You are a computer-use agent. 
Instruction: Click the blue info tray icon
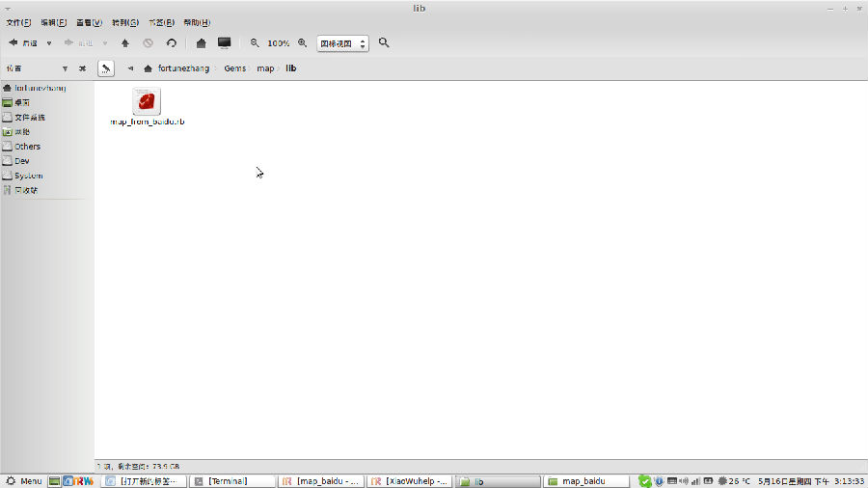click(x=659, y=481)
